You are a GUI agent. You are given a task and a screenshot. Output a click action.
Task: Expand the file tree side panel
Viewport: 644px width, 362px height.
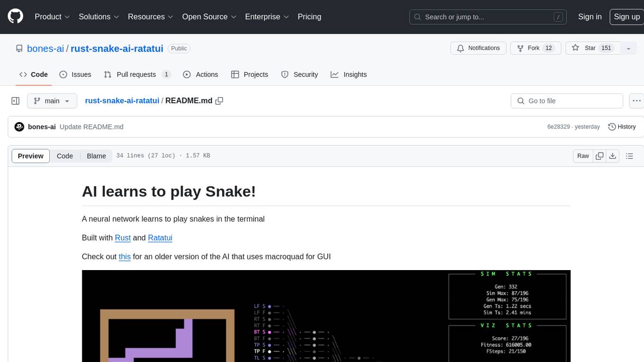tap(16, 101)
